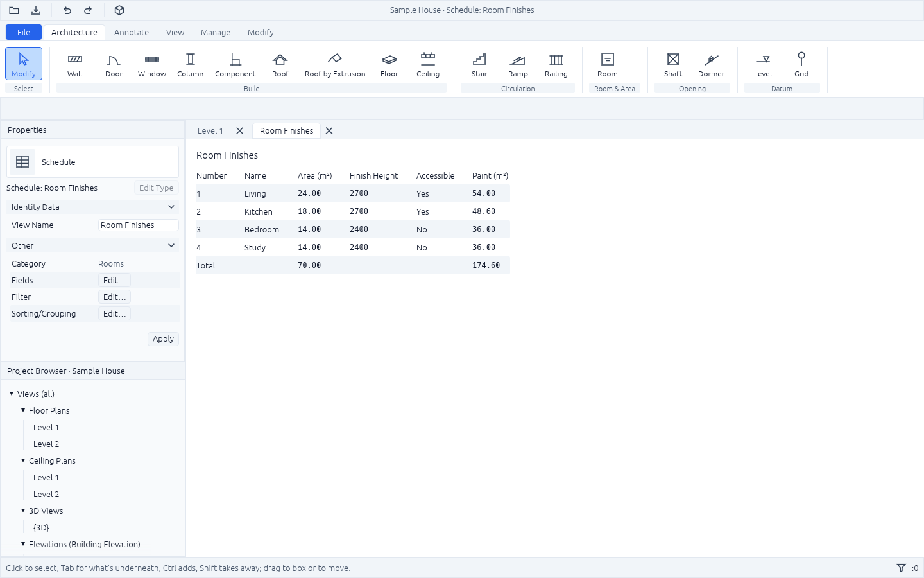Place a Room with Room tool
This screenshot has height=578, width=924.
click(608, 64)
